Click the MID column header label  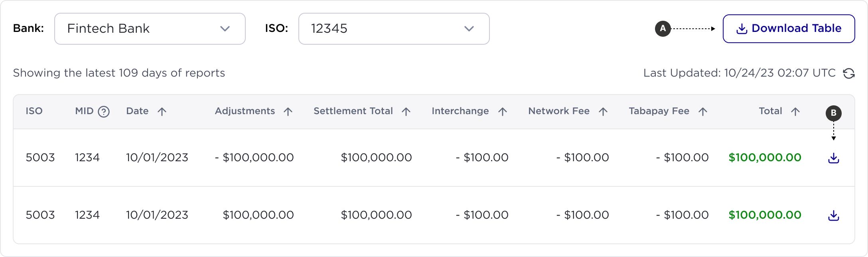(x=84, y=111)
